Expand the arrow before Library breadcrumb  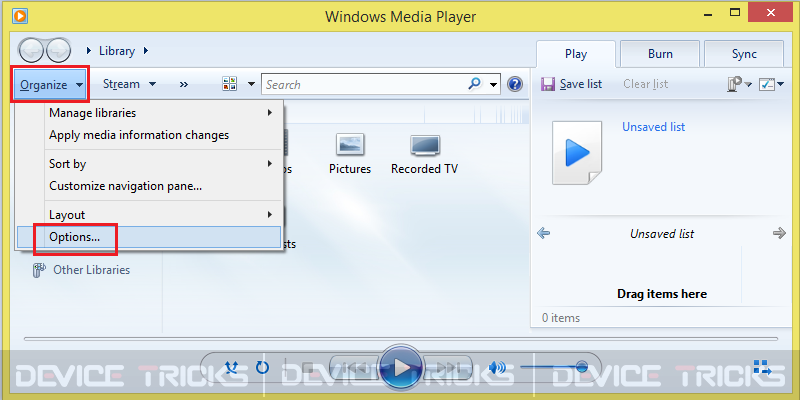click(x=89, y=51)
